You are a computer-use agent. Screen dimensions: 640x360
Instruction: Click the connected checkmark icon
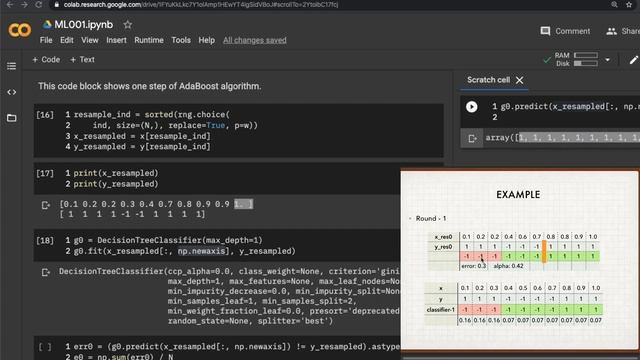(x=547, y=60)
